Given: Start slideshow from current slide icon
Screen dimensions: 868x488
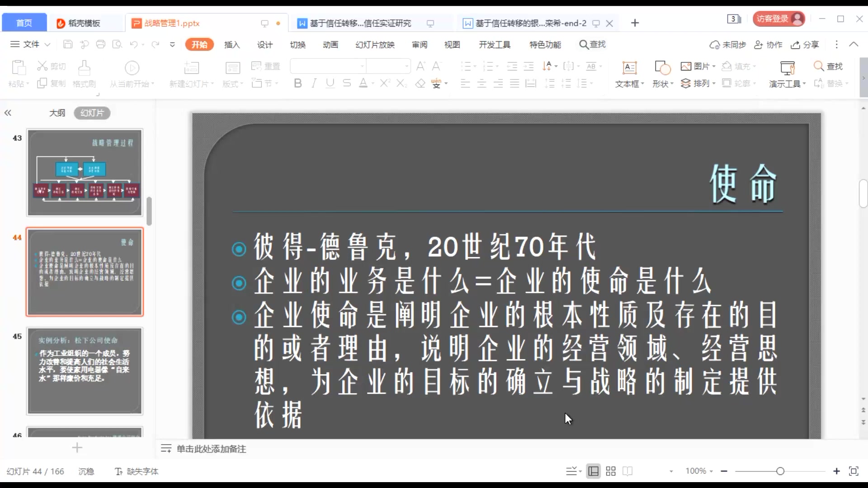Looking at the screenshot, I should 132,68.
